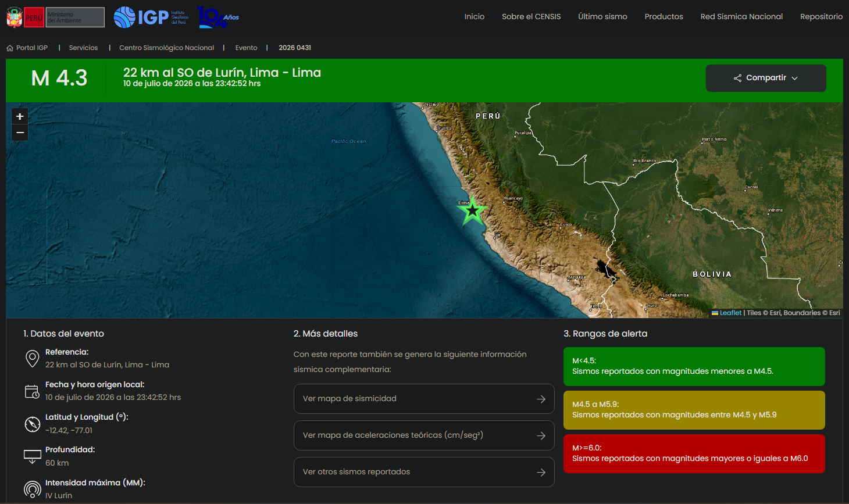Zoom out the map with minus button
The image size is (849, 504).
tap(20, 133)
